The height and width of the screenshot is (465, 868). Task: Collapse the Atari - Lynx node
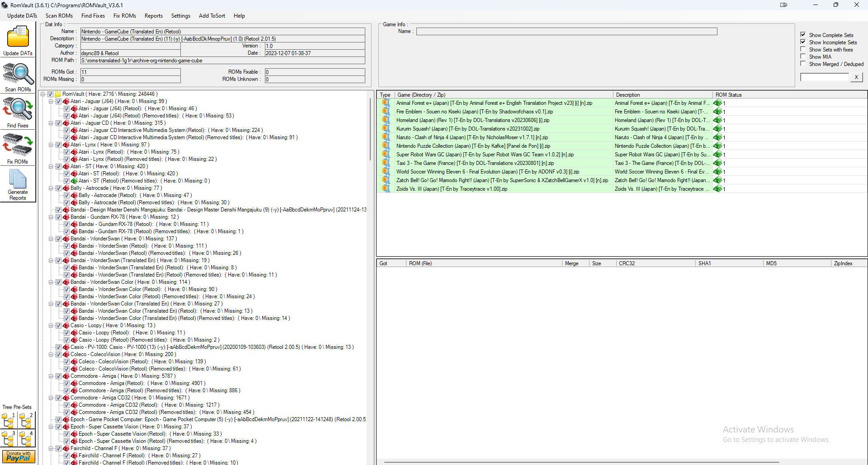pyautogui.click(x=51, y=145)
